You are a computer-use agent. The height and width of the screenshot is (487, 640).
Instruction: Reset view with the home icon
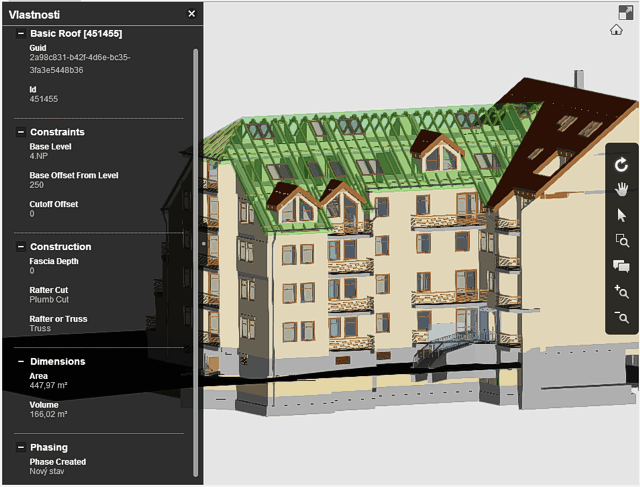617,30
